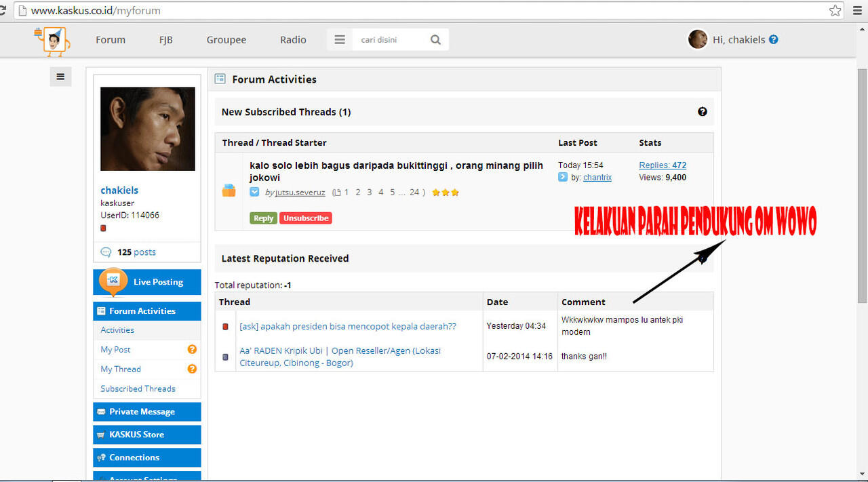Click the orange help icon beside My Thread

point(192,369)
